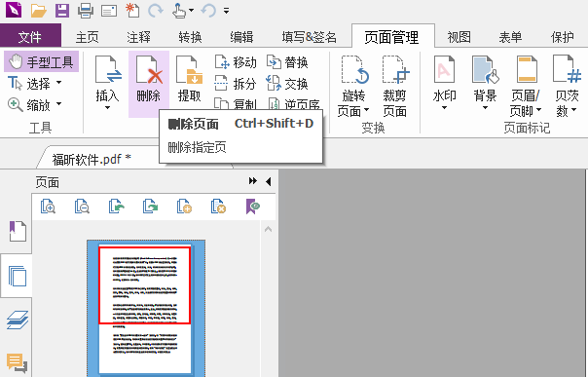The image size is (588, 377).
Task: Click the Foxit application logo icon
Action: tap(14, 10)
